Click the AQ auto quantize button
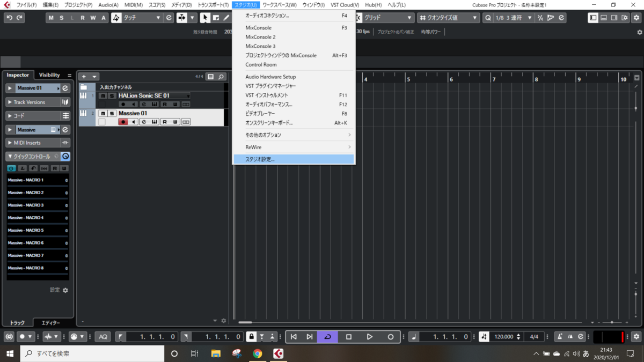Viewport: 644px width, 362px height. pyautogui.click(x=103, y=337)
